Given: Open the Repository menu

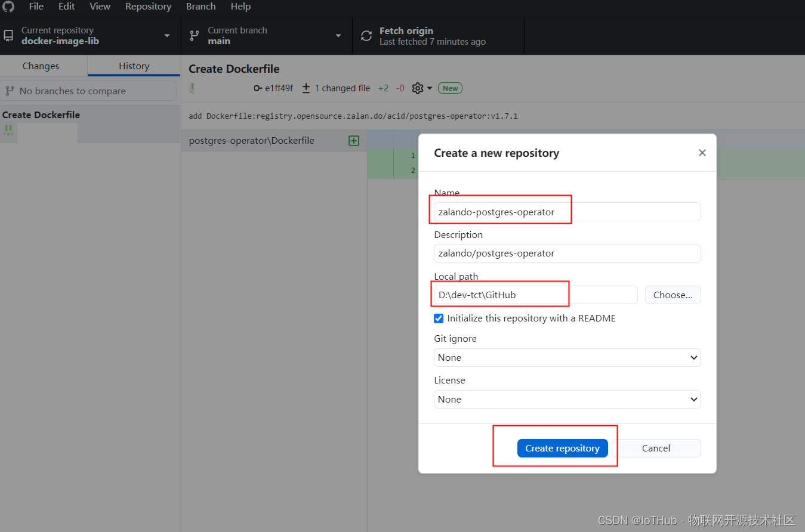Looking at the screenshot, I should 149,7.
